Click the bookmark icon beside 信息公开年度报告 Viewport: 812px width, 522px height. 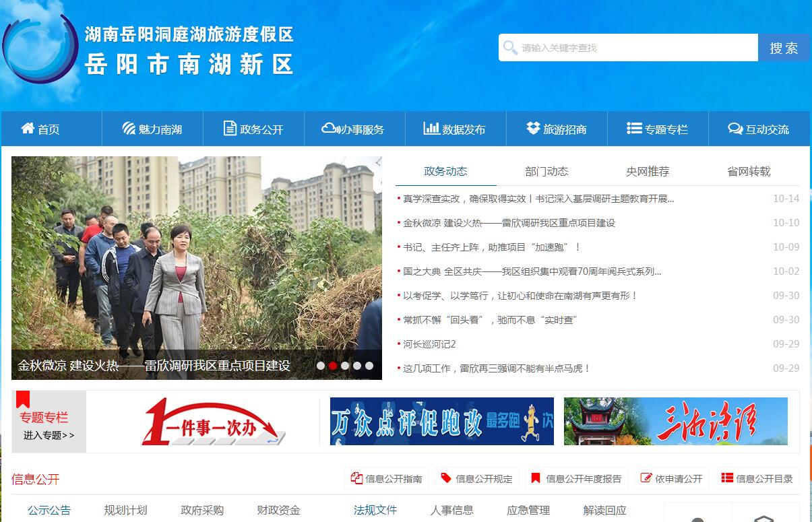(x=536, y=478)
